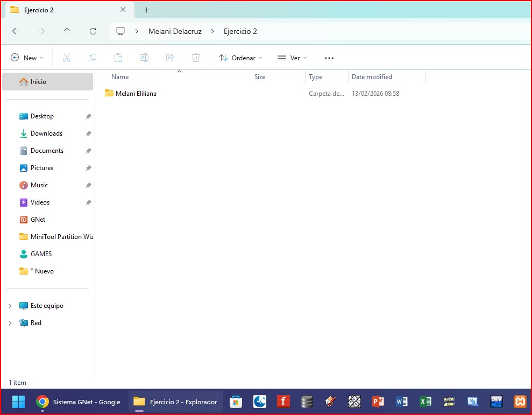Screen dimensions: 532x415
Task: Sort by the Date modified column header
Action: (x=372, y=77)
